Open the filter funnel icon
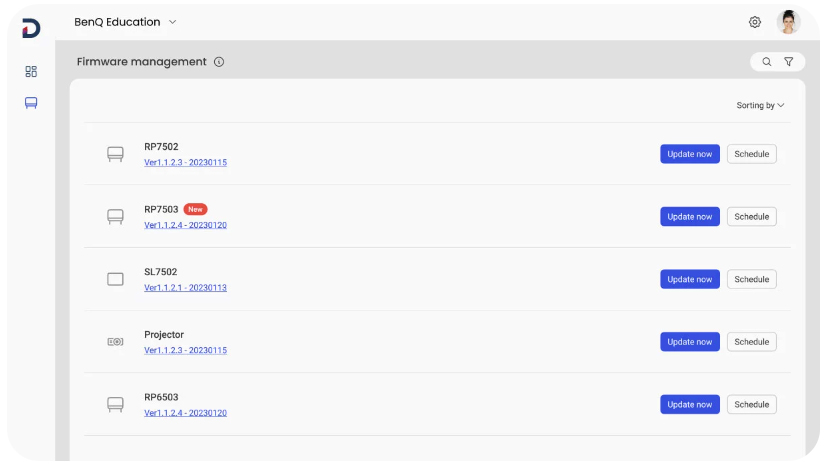826x466 pixels. tap(789, 62)
